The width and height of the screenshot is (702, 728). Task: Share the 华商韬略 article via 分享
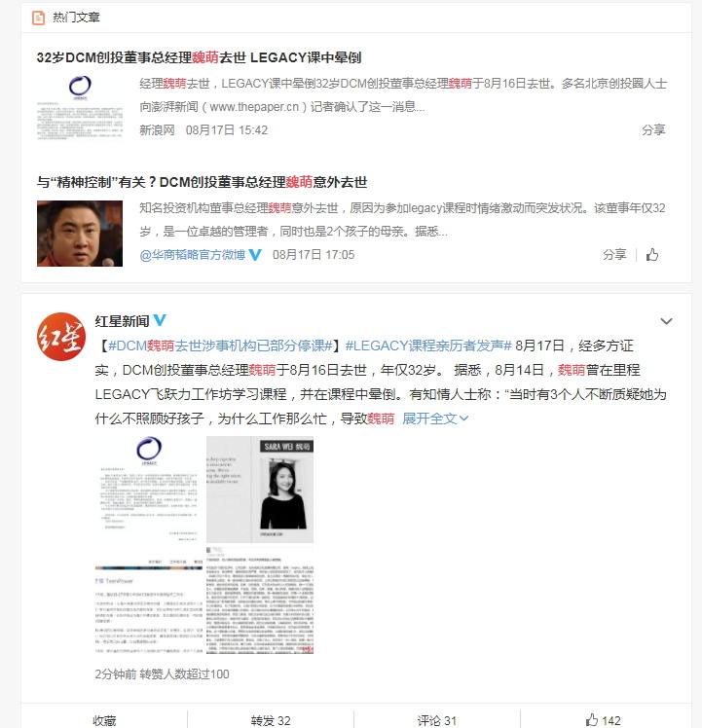tap(614, 255)
